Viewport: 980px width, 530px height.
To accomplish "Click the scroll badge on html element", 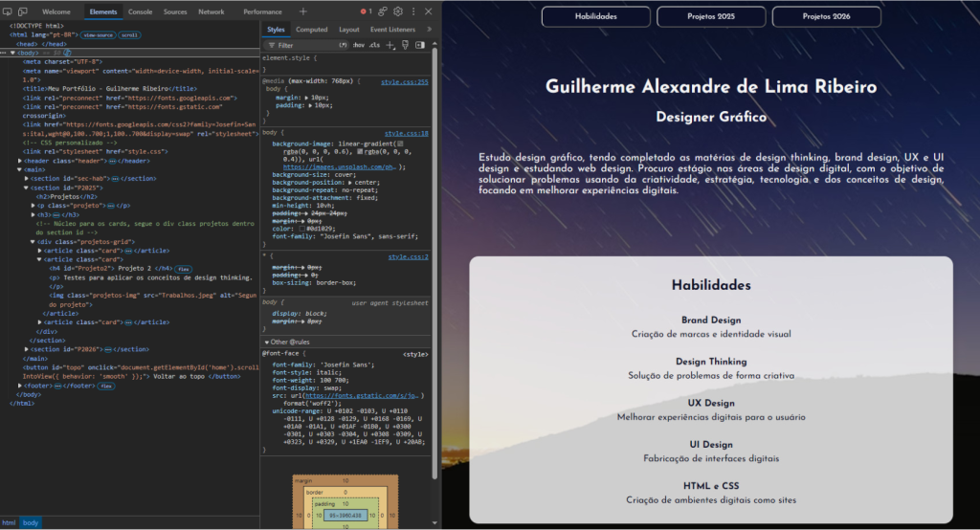I will click(129, 35).
